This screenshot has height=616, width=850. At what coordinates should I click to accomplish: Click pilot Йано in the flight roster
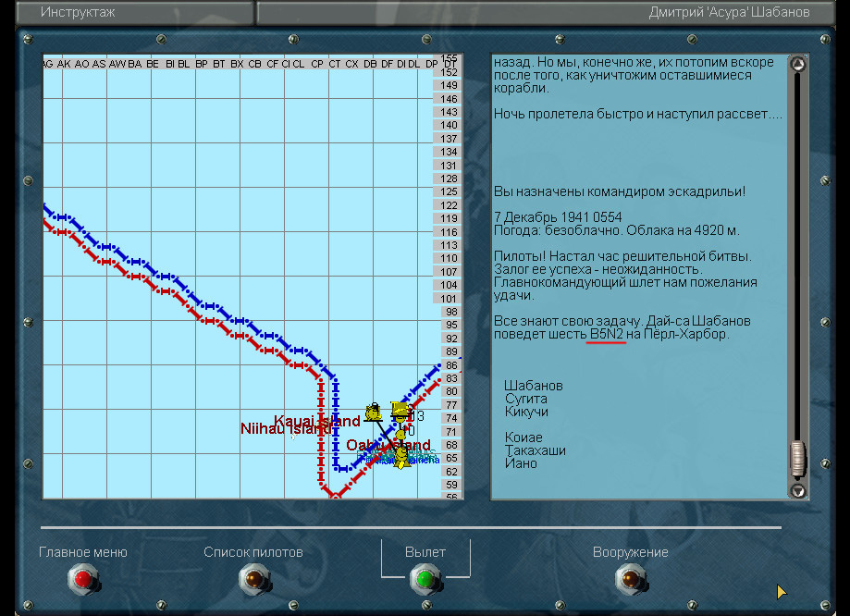521,463
